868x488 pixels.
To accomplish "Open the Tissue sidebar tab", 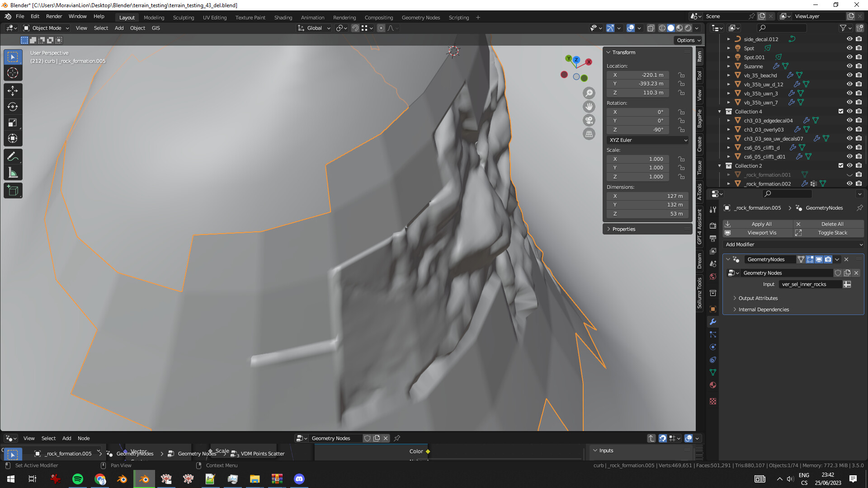I will 699,167.
